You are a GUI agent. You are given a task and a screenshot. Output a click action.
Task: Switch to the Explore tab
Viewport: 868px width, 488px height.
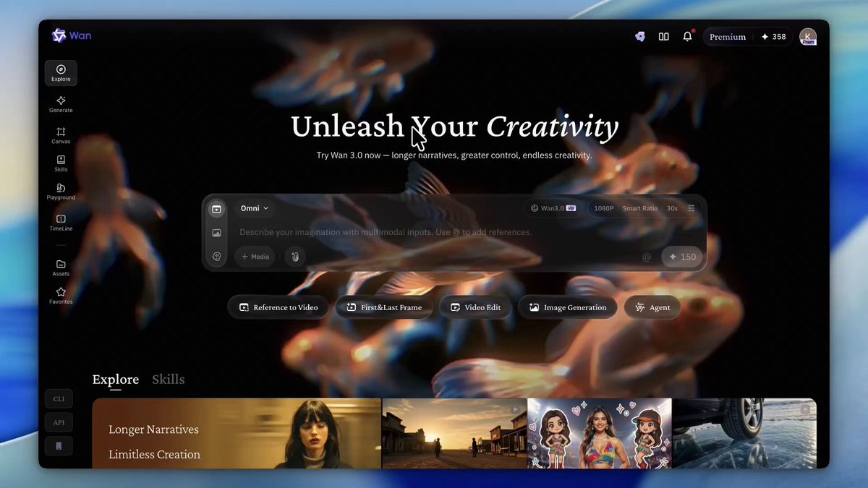[116, 380]
